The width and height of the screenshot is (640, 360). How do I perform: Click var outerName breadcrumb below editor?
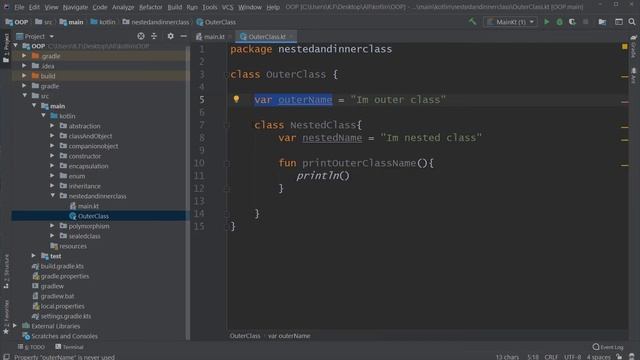coord(289,336)
